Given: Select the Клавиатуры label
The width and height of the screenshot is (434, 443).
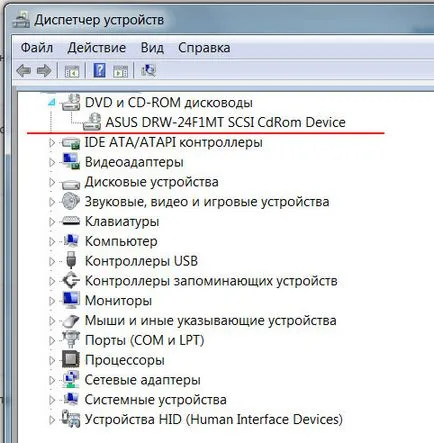Looking at the screenshot, I should tap(122, 222).
